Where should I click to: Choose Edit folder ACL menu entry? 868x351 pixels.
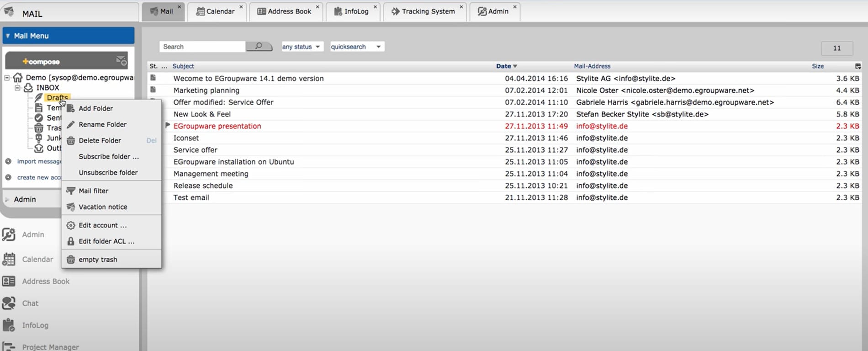pos(111,241)
